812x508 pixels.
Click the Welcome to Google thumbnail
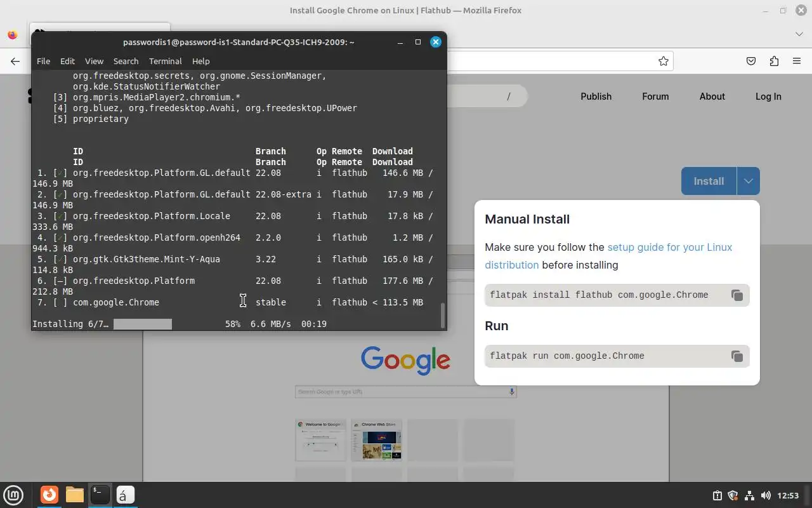tap(321, 439)
